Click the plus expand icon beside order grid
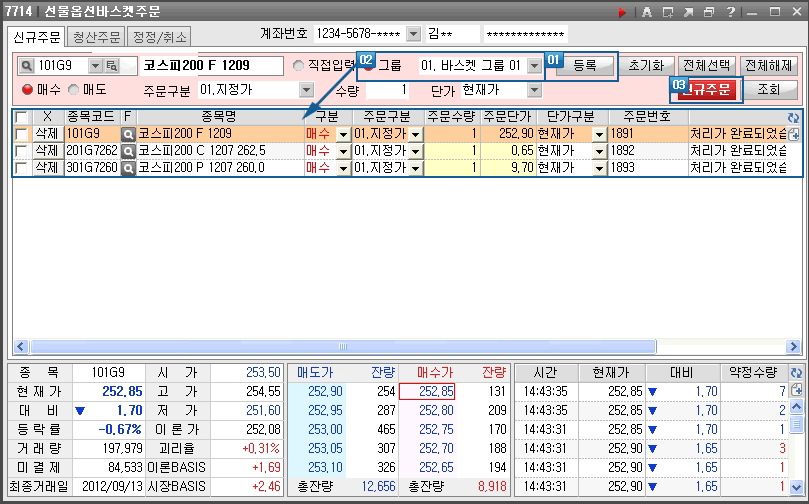This screenshot has width=809, height=504. 795,135
